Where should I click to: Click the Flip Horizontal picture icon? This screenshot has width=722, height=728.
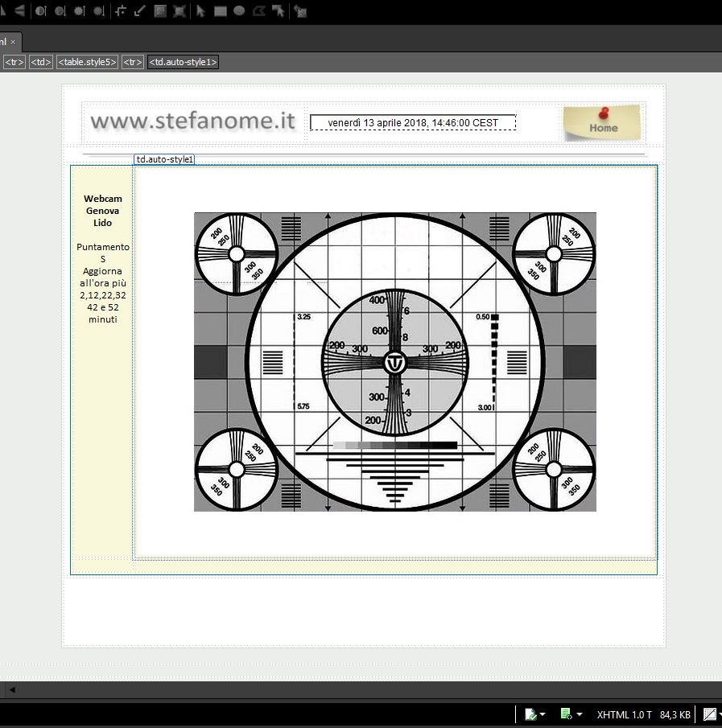pyautogui.click(x=19, y=11)
